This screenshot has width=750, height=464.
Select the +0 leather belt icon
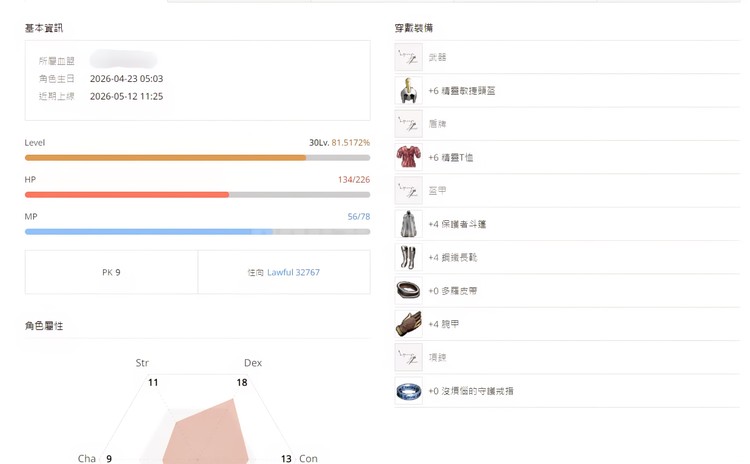408,290
